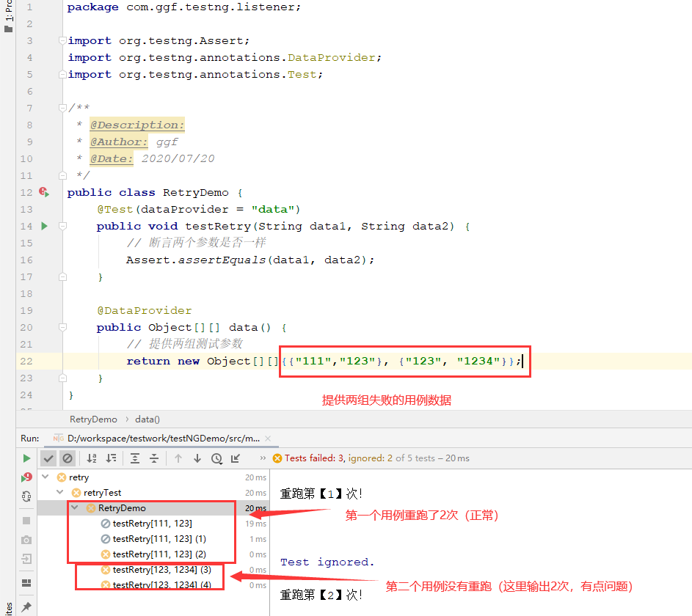Viewport: 692px width, 616px height.
Task: Click the Toggle auto-test icon
Action: coord(26,496)
